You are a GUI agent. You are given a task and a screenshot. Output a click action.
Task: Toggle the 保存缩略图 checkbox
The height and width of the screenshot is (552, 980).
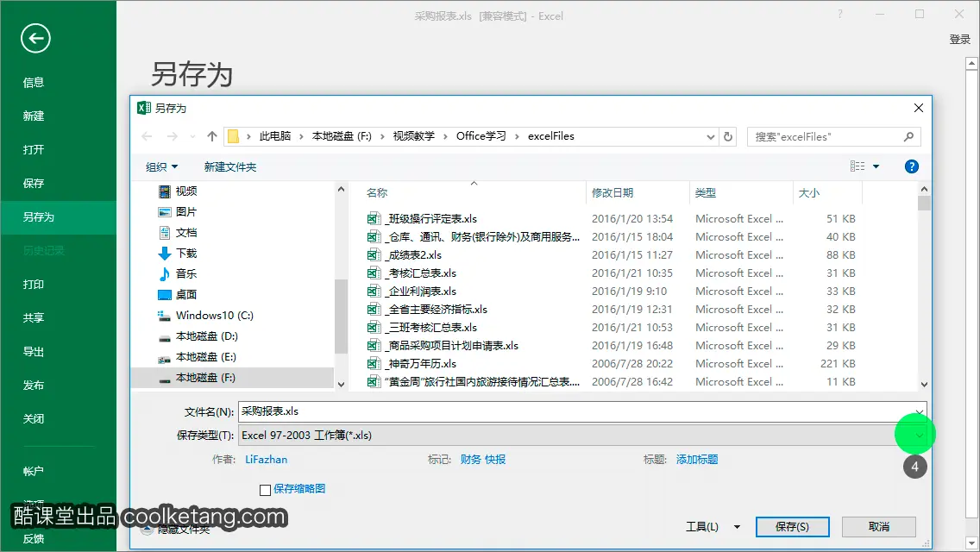click(265, 490)
